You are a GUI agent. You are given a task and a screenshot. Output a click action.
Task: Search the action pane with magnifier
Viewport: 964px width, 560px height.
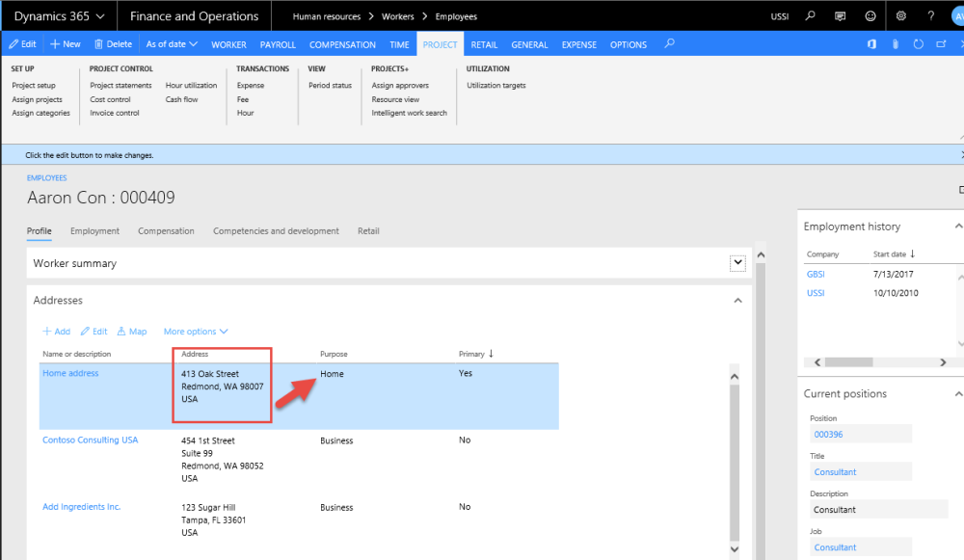pos(670,44)
